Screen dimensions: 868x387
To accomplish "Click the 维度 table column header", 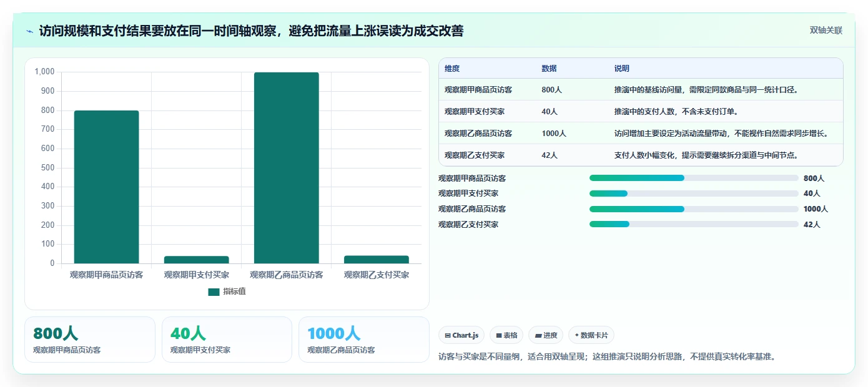I will (452, 69).
